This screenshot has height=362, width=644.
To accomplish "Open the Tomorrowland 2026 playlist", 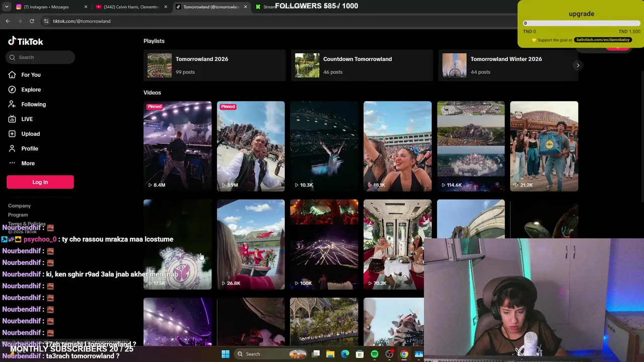I will click(214, 65).
